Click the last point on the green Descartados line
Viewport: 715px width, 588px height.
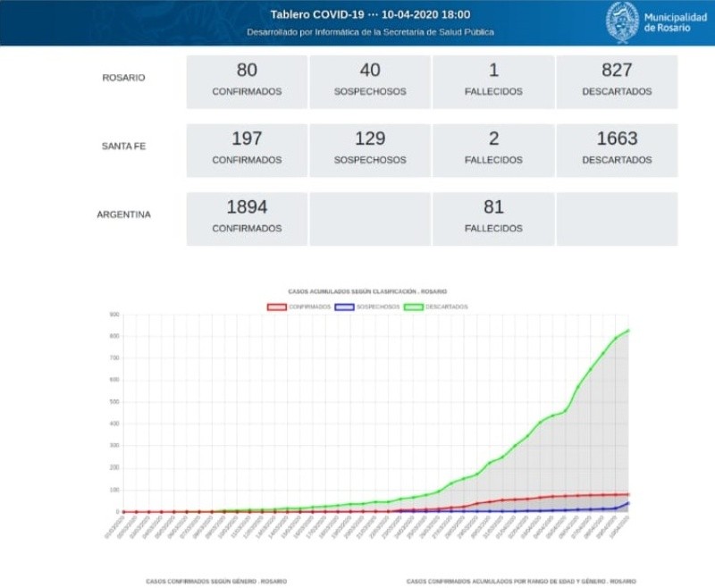click(628, 331)
